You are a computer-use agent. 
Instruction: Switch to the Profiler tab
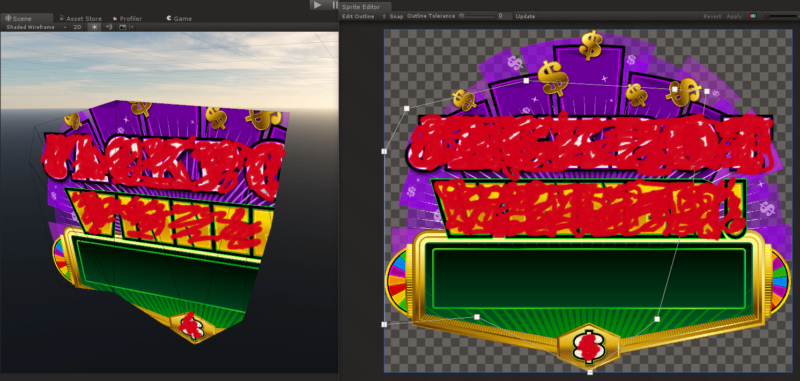128,18
